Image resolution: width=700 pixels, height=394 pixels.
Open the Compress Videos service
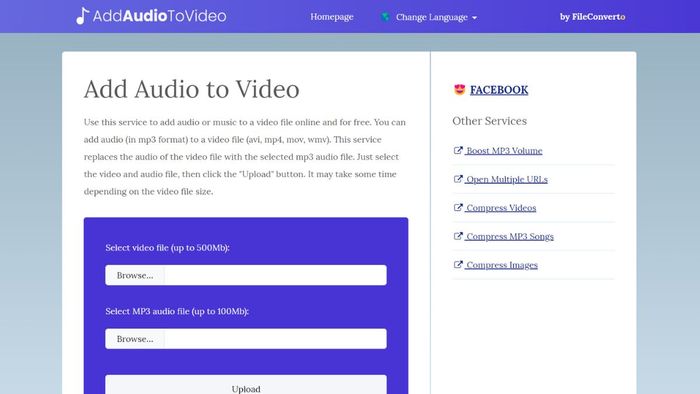pyautogui.click(x=501, y=208)
